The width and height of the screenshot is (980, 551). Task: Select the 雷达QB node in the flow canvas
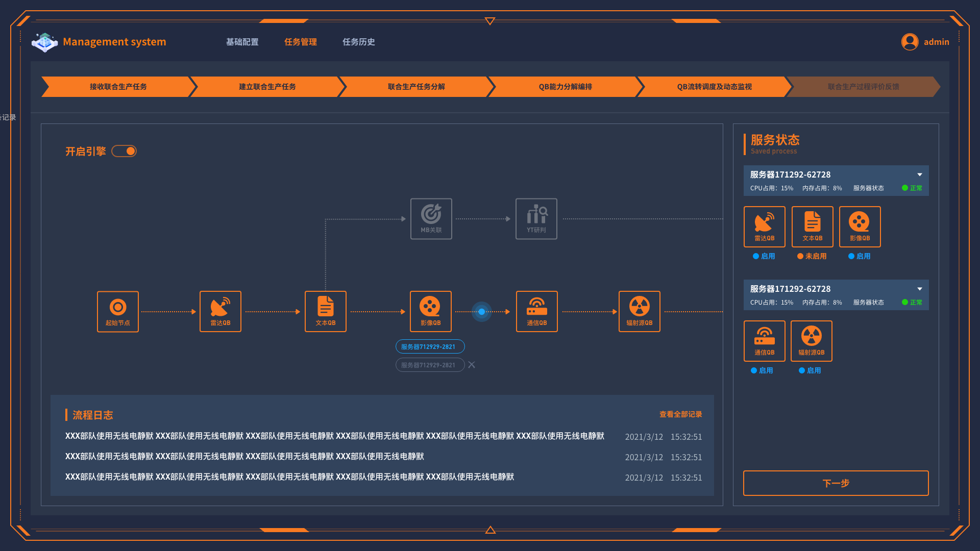[x=220, y=312]
